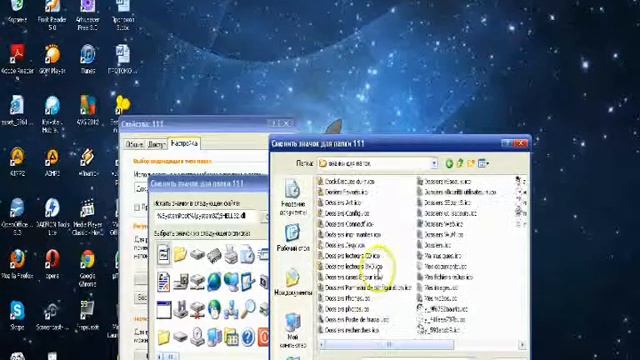
Task: Open Google Chrome desktop shortcut
Action: tap(87, 269)
